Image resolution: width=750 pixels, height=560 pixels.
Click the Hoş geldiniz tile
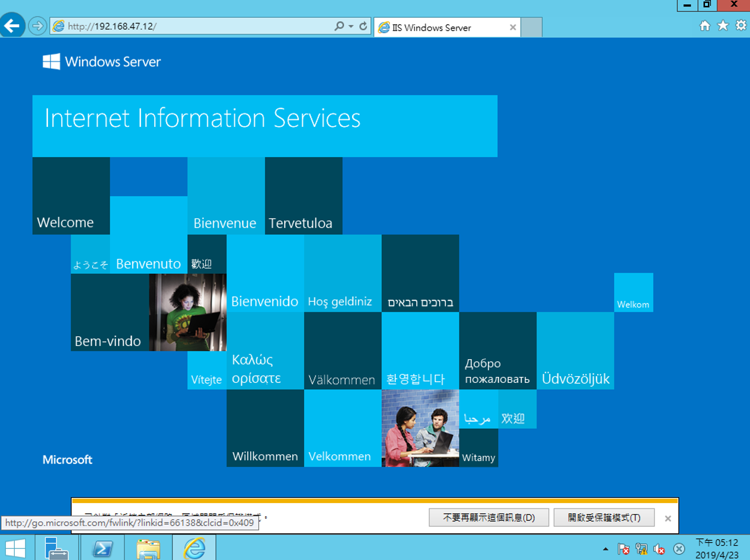(x=343, y=273)
